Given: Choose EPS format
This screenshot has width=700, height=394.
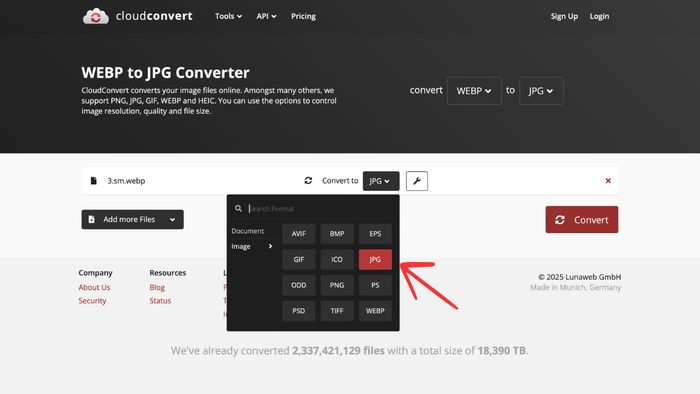Looking at the screenshot, I should (375, 234).
